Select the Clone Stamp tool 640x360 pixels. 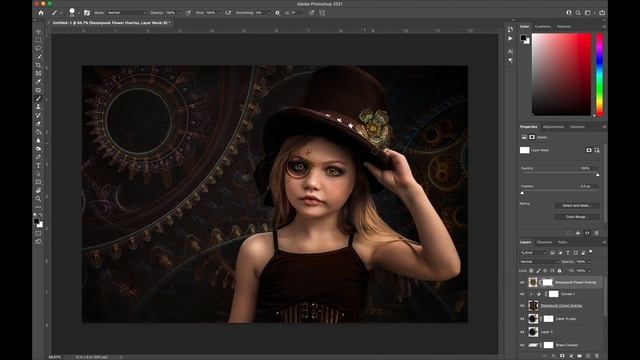coord(38,107)
